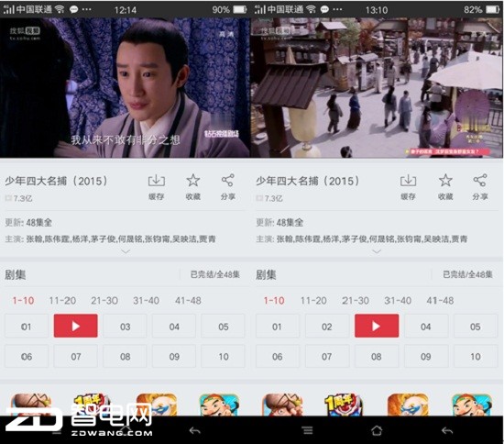Tap the title 少年四大名捕 in left screen
The height and width of the screenshot is (444, 504).
(x=56, y=181)
